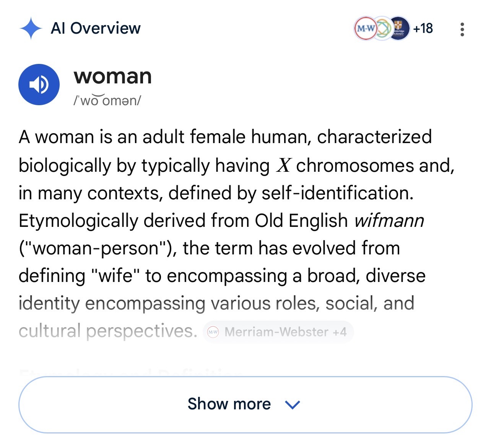Click the phonetic spelling below the headword
The width and height of the screenshot is (491, 448).
tap(107, 101)
